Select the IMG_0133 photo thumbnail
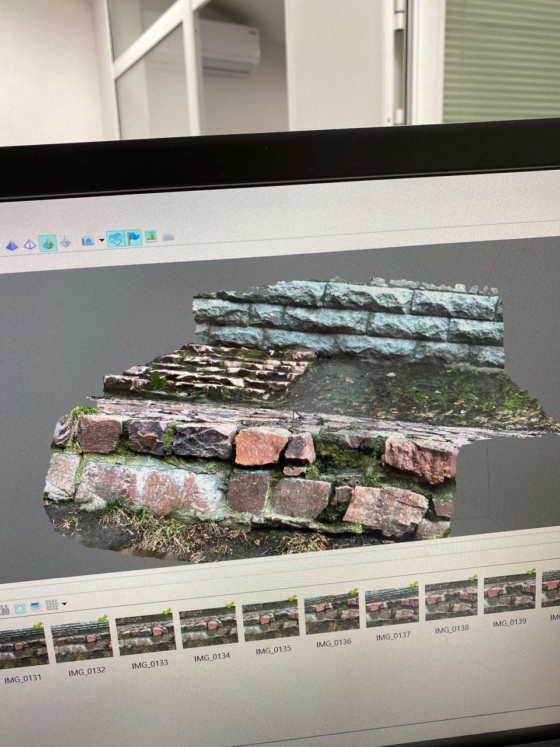The width and height of the screenshot is (560, 747). [x=146, y=634]
